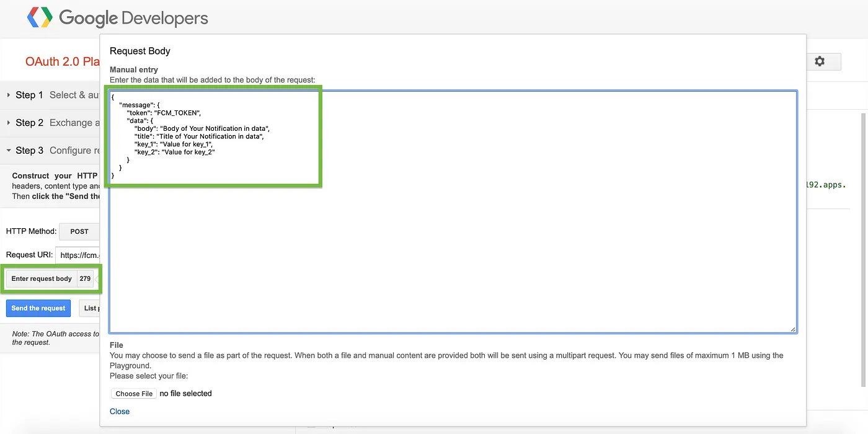
Task: Click the Google Developers logo
Action: pyautogui.click(x=118, y=17)
